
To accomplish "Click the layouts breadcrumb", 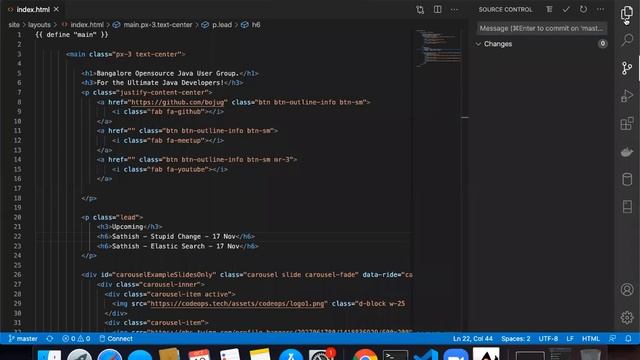I will 39,24.
